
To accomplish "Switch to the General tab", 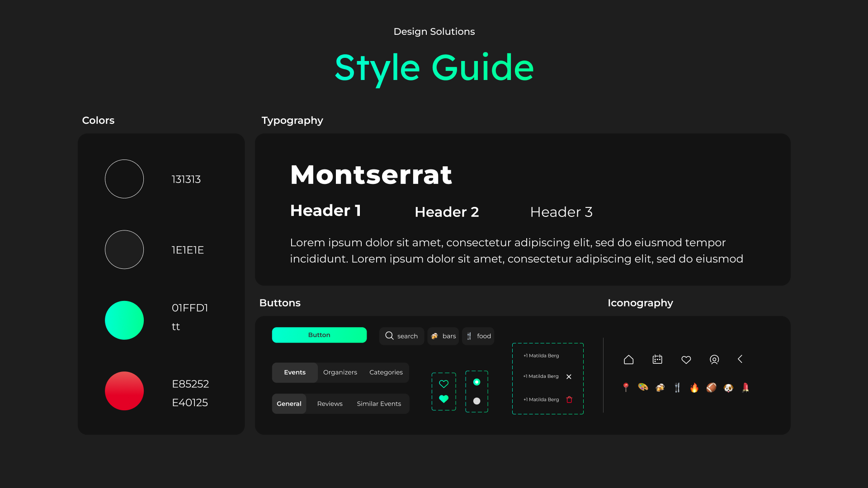I will pos(289,404).
